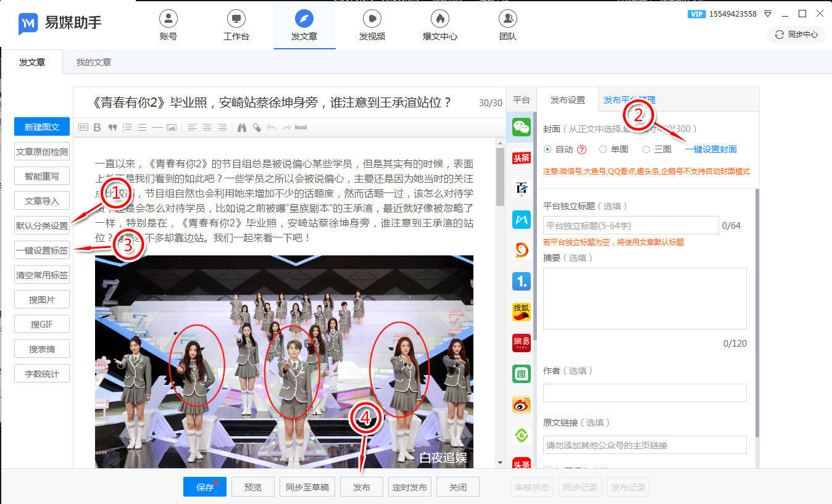Click the 平台独立标题 input field
The width and height of the screenshot is (832, 504).
630,226
